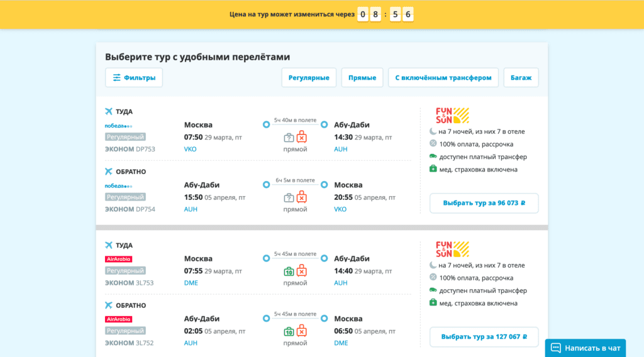Click the medical insurance icon in the 96 073 tour

[x=433, y=168]
